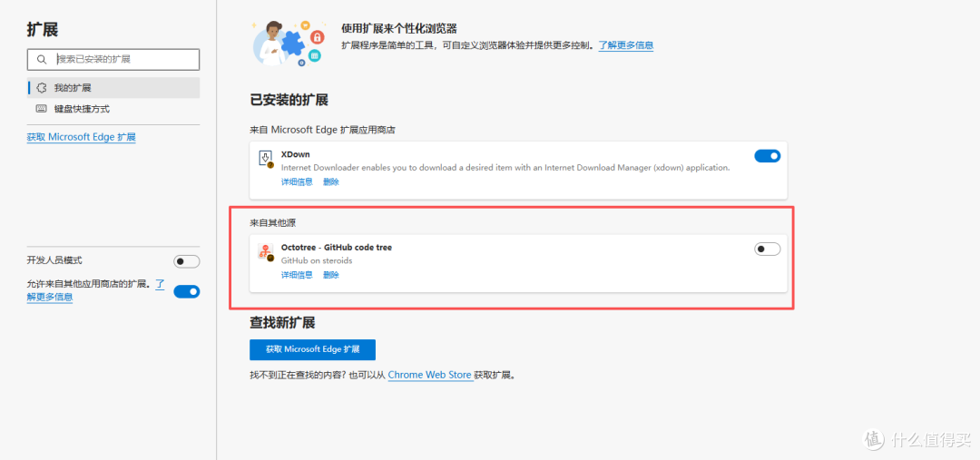This screenshot has width=980, height=460.
Task: Turn on 开发人员模式 switch
Action: [186, 261]
